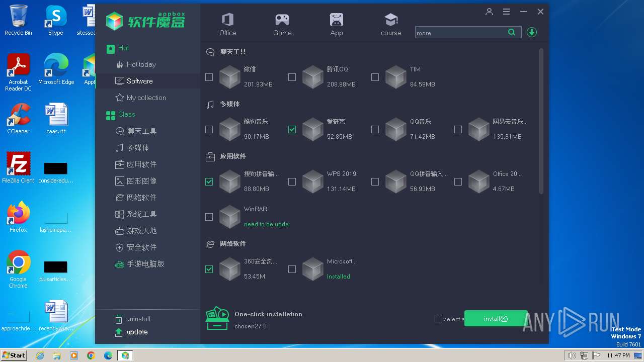Click the 微信 app cube icon
Image resolution: width=644 pixels, height=362 pixels.
(230, 77)
